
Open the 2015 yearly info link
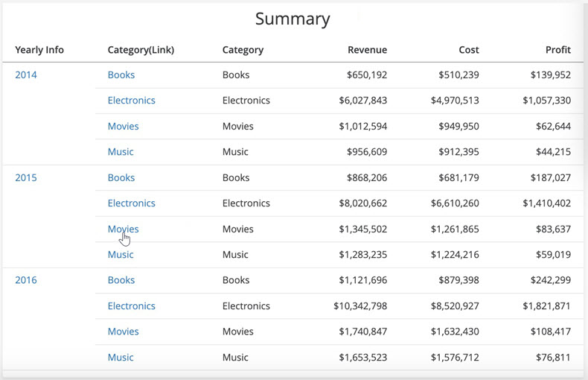tap(26, 177)
